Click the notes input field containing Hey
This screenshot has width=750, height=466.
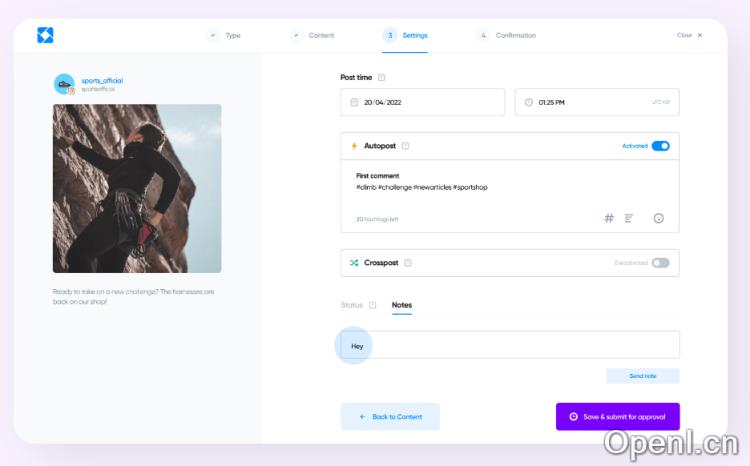click(510, 345)
